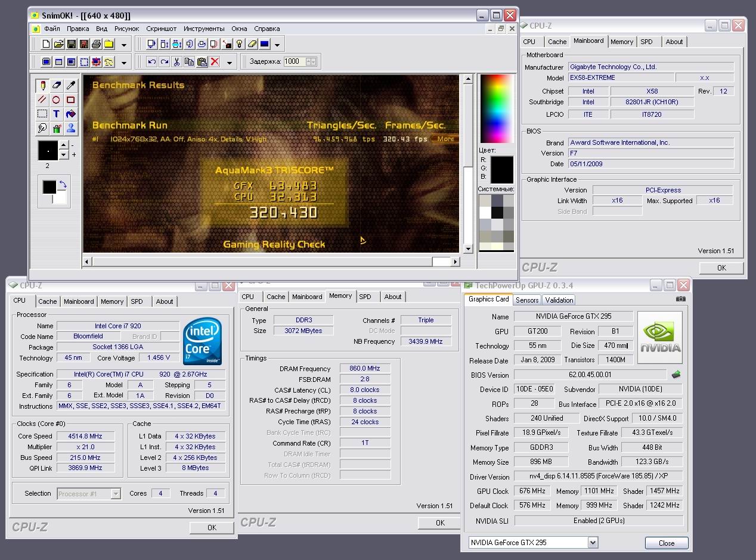Select the Ellipse drawing tool
756x560 pixels.
(56, 99)
